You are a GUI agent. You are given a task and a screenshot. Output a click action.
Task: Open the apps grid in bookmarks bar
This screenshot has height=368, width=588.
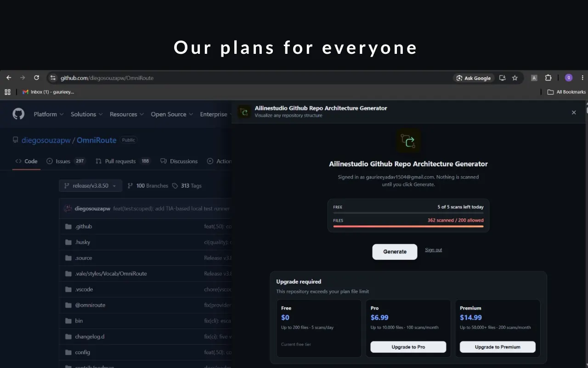tap(7, 92)
